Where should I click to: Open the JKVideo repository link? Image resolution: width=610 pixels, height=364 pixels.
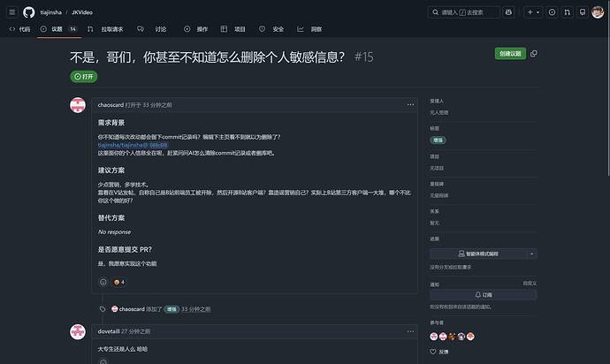(82, 12)
